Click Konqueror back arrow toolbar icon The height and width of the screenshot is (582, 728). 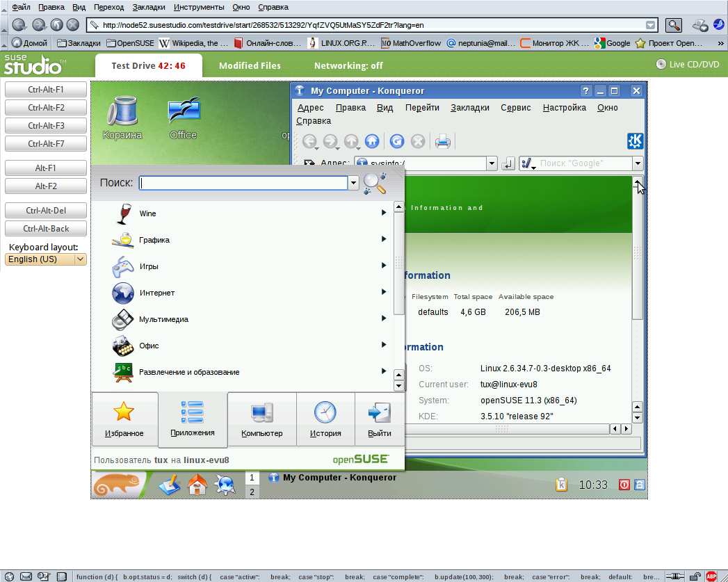pyautogui.click(x=309, y=141)
